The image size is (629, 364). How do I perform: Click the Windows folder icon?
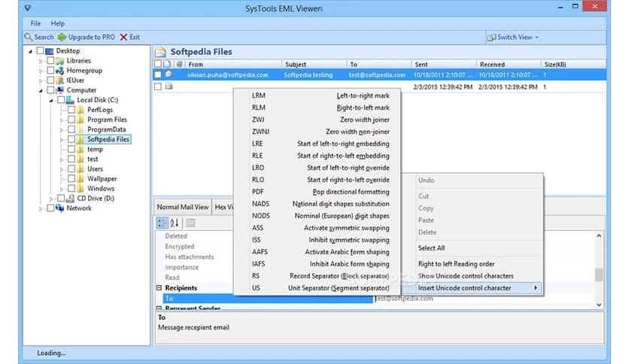point(81,189)
